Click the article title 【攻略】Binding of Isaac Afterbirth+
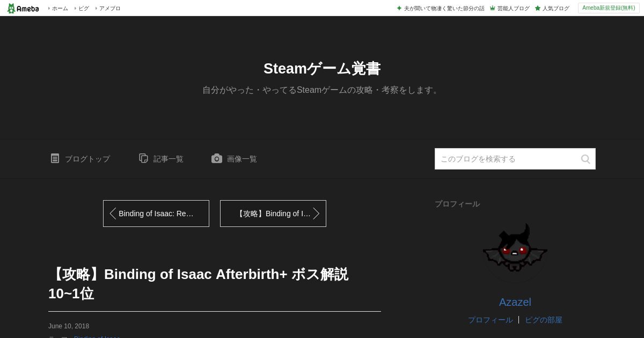The width and height of the screenshot is (644, 338). (x=199, y=284)
